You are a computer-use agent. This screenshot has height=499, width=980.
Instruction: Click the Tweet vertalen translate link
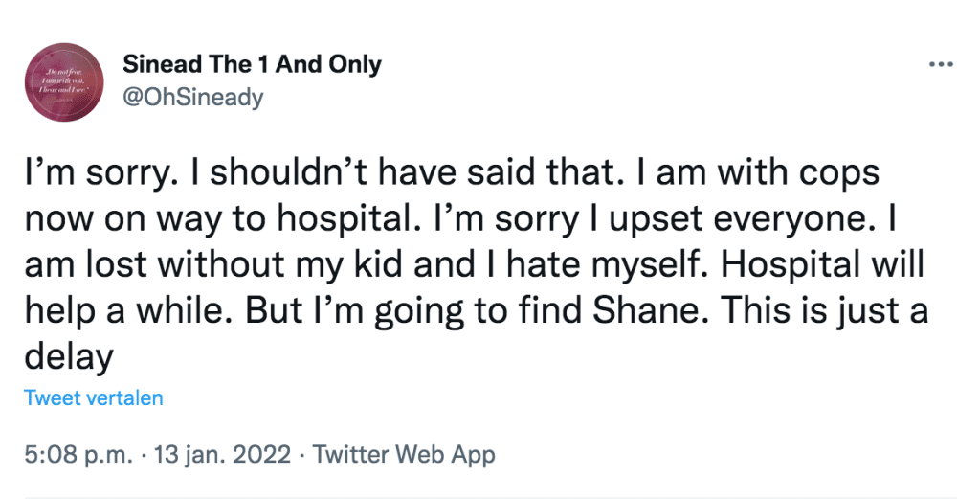94,397
